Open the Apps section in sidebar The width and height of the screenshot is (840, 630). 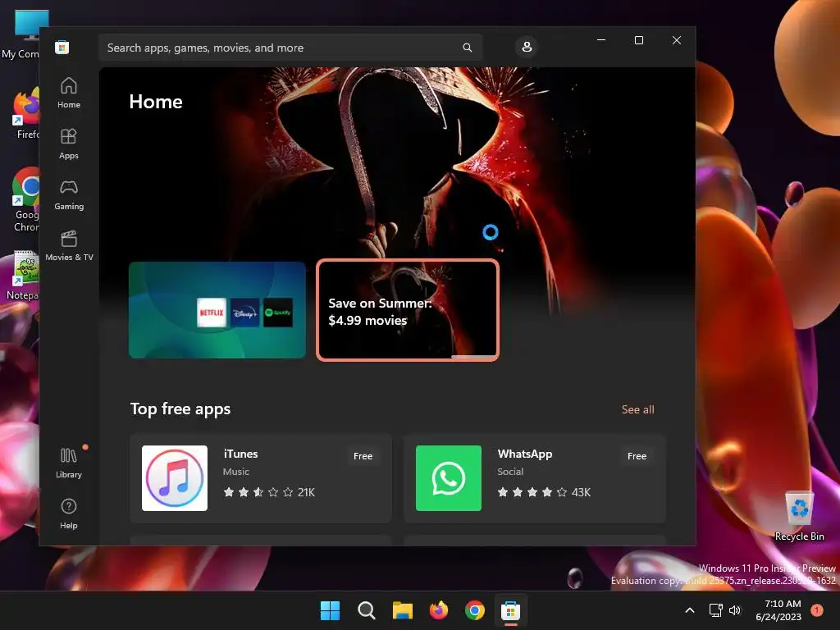point(69,144)
